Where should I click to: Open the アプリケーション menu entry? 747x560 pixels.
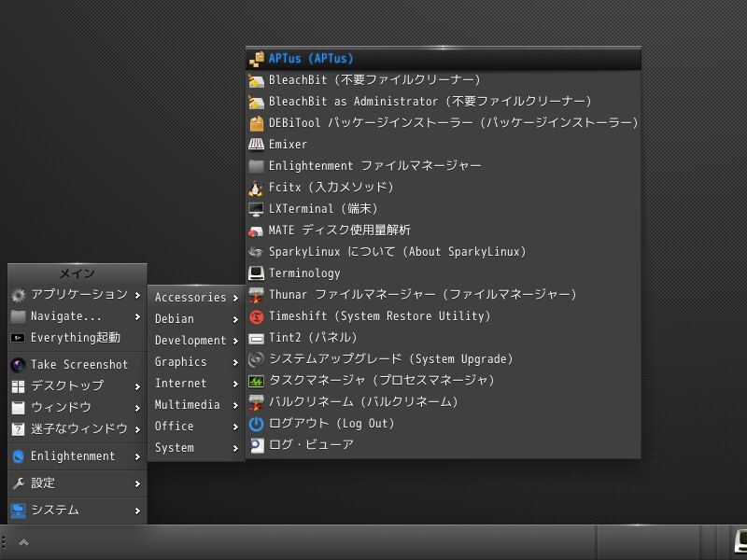click(x=78, y=295)
